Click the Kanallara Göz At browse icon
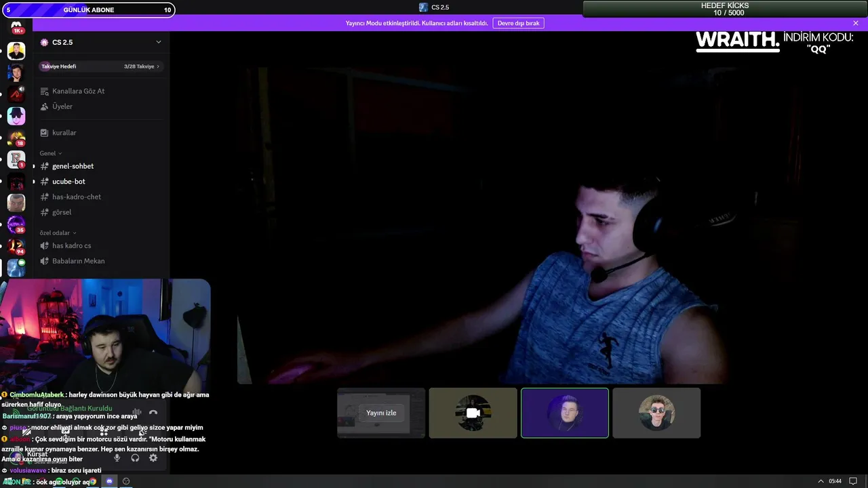 (44, 91)
